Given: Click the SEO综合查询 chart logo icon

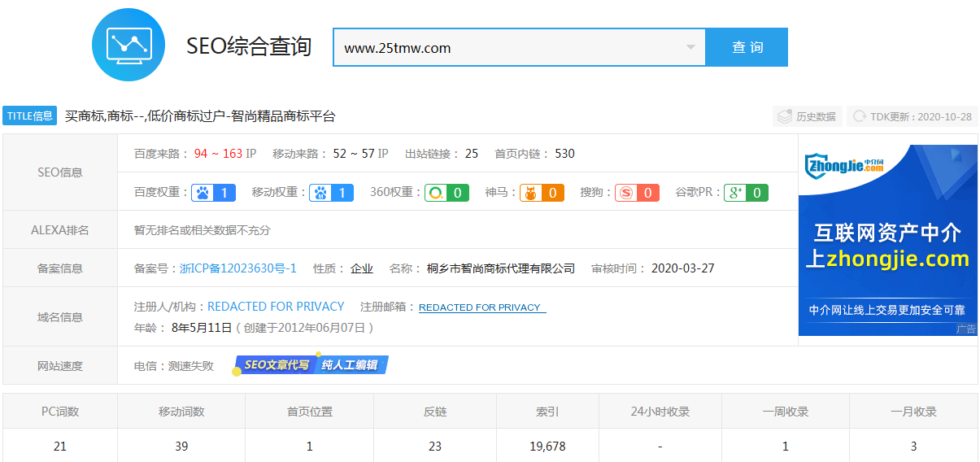Looking at the screenshot, I should (x=128, y=45).
